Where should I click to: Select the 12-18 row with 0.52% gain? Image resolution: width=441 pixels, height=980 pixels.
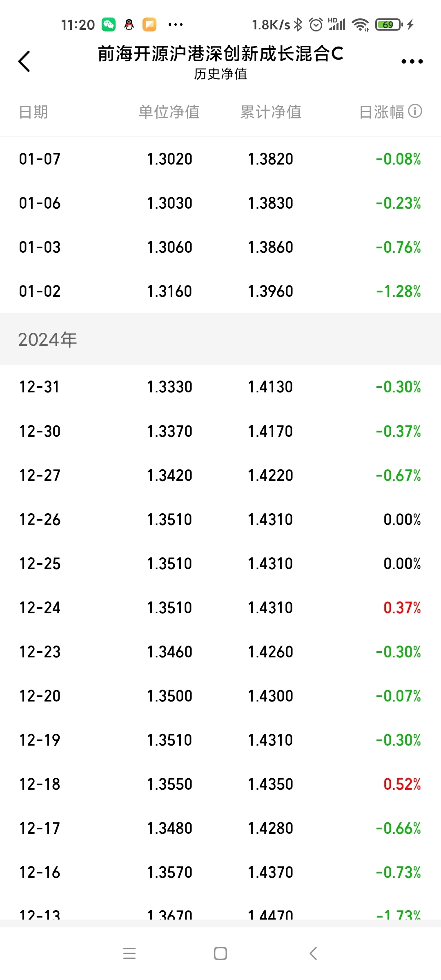[x=220, y=784]
